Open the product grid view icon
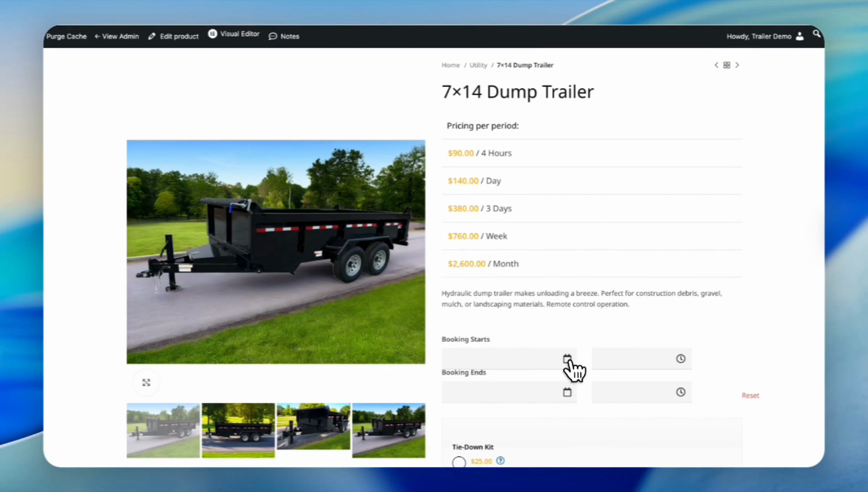The image size is (868, 492). (727, 65)
